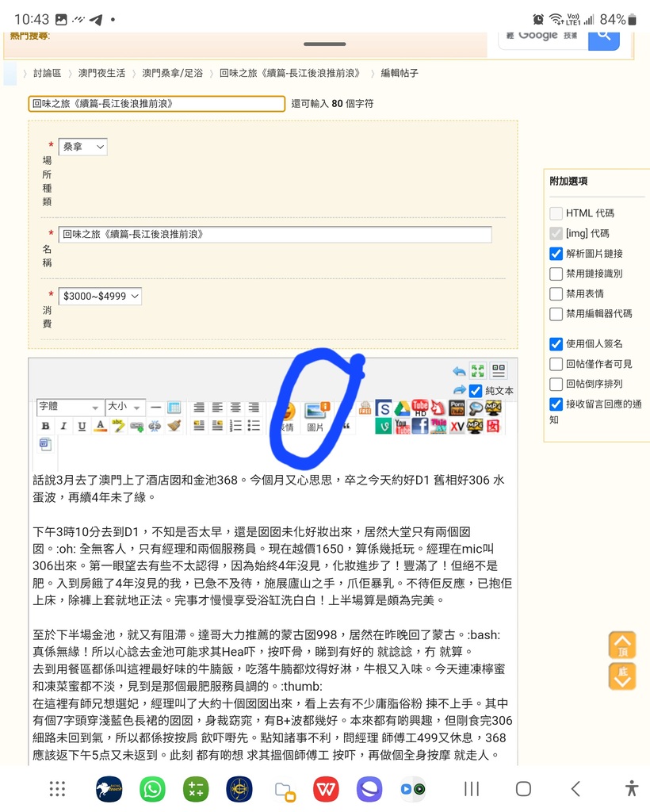Insert a link with the chain icon
Screen dimensions: 650x812
click(x=136, y=425)
